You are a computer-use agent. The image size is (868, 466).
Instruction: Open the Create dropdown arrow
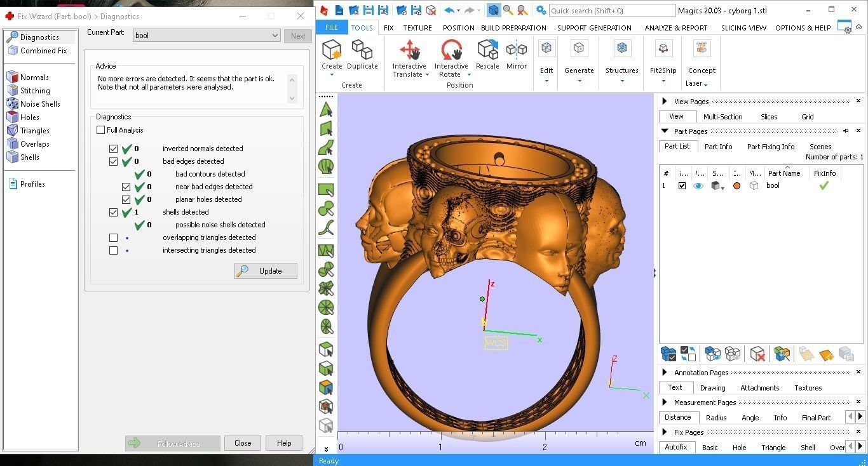[332, 75]
